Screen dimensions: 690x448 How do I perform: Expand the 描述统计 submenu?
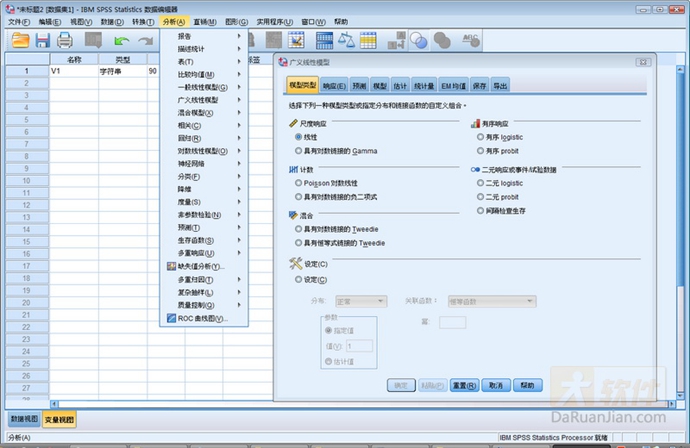click(x=204, y=49)
